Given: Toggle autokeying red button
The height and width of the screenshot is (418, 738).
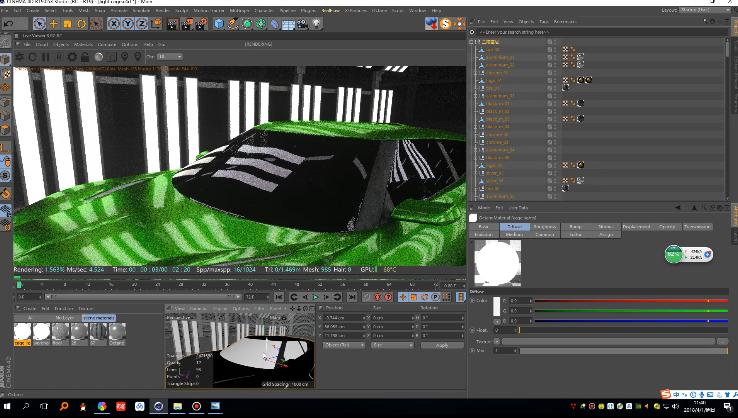Looking at the screenshot, I should [388, 297].
